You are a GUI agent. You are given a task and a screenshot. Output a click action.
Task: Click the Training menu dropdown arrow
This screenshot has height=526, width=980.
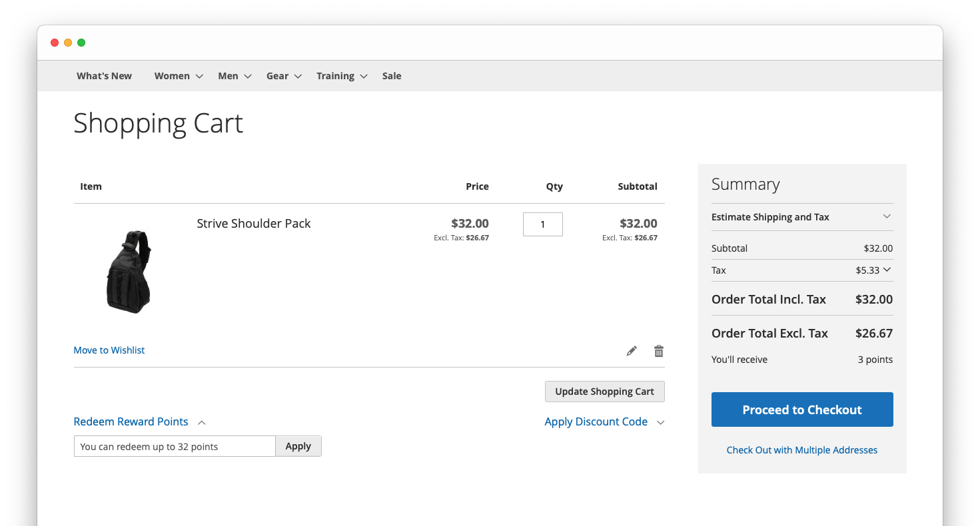364,76
